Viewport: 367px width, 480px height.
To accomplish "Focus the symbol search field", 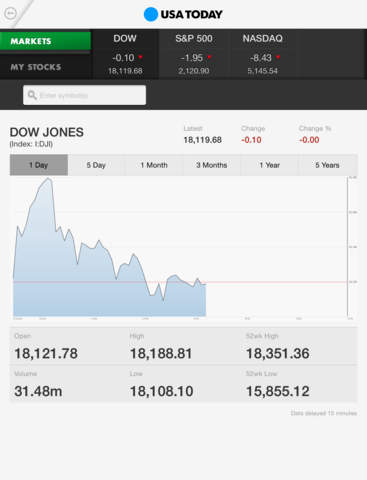I will (84, 95).
